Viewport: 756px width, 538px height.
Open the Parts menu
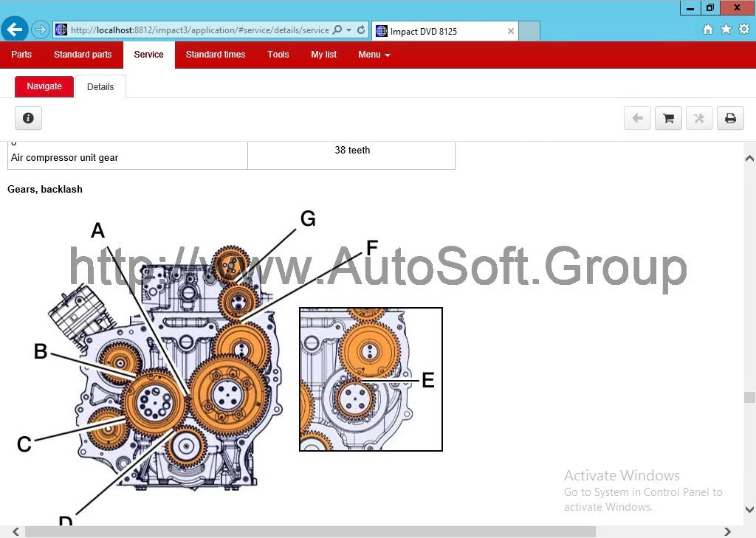[x=21, y=55]
